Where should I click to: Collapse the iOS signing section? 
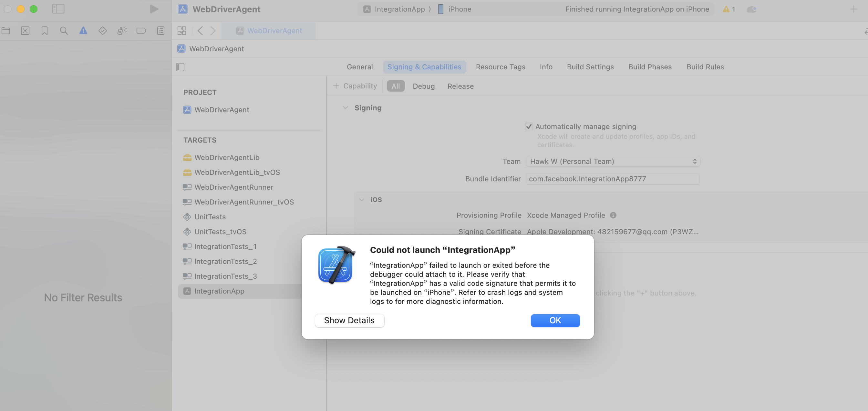pyautogui.click(x=362, y=200)
